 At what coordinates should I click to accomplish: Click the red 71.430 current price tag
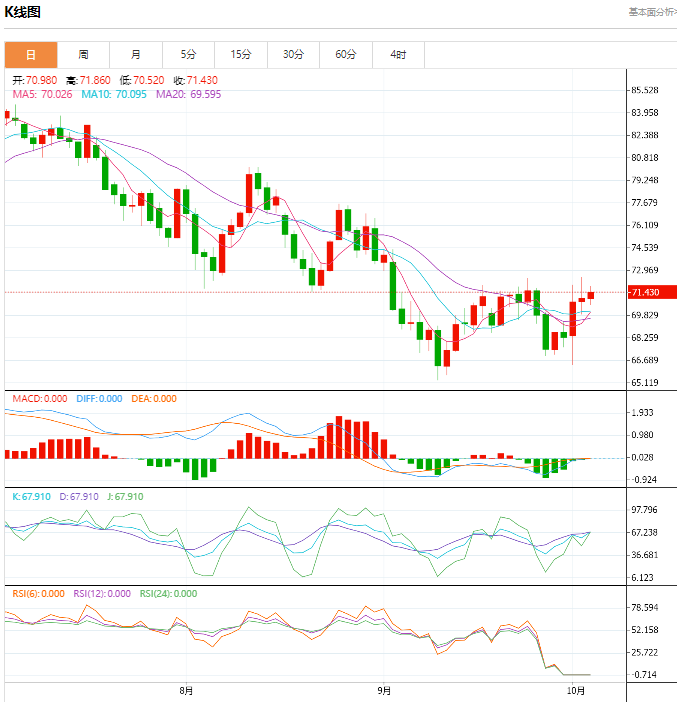[652, 292]
